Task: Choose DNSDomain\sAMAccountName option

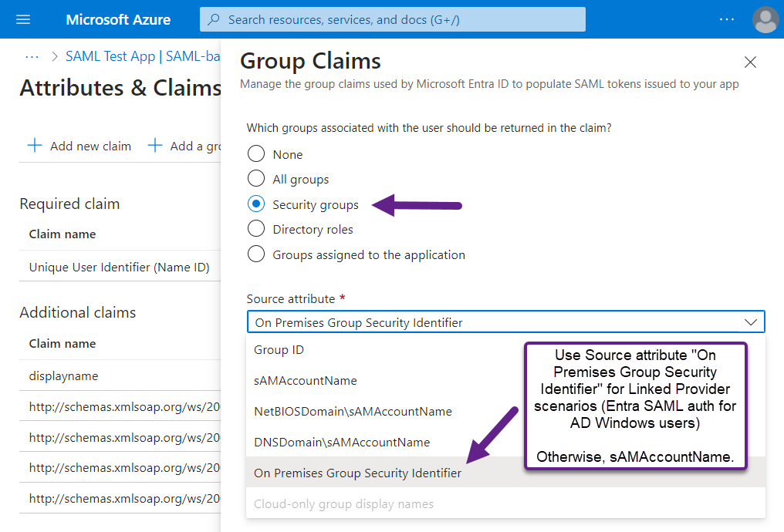Action: 505,442
